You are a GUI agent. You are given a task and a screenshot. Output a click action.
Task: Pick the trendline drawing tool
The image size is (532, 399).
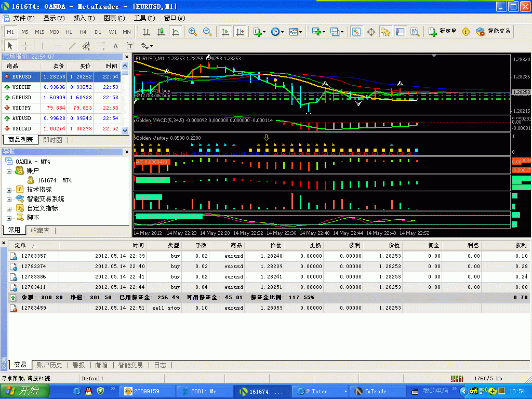coord(72,46)
